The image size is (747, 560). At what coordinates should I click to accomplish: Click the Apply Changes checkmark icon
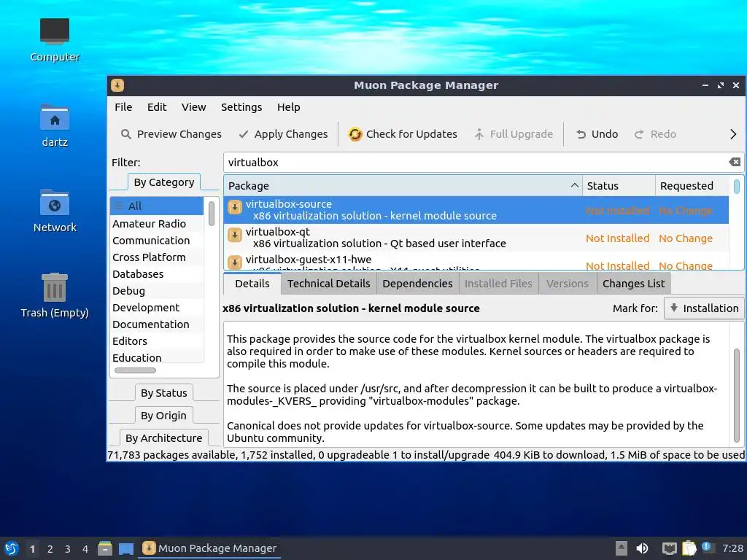pos(244,134)
